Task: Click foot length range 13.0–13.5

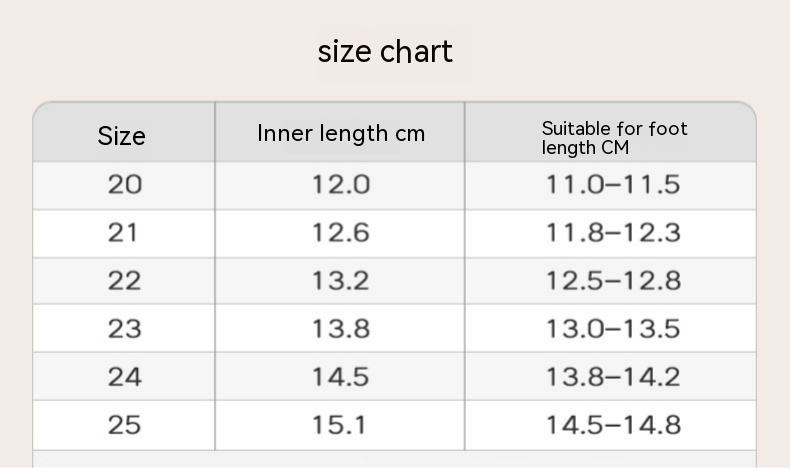Action: click(612, 329)
